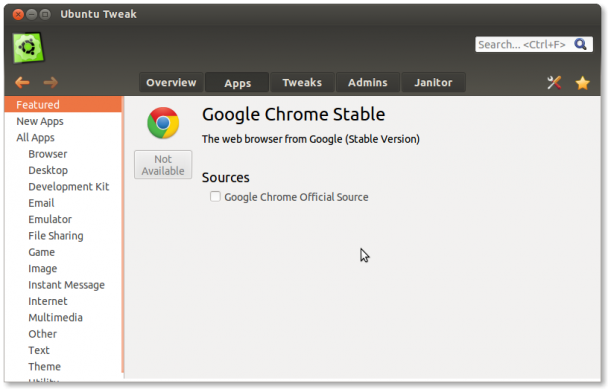The image size is (608, 389).
Task: Click the Sources section heading
Action: [225, 177]
